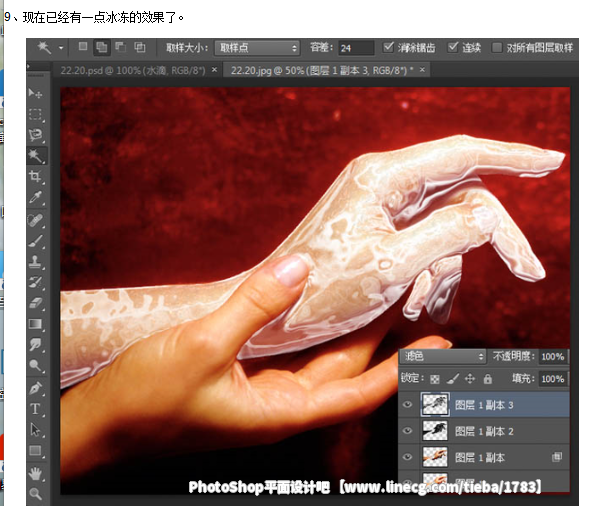This screenshot has height=506, width=597.
Task: Select layer name 图层 1 副本 2
Action: tap(484, 431)
